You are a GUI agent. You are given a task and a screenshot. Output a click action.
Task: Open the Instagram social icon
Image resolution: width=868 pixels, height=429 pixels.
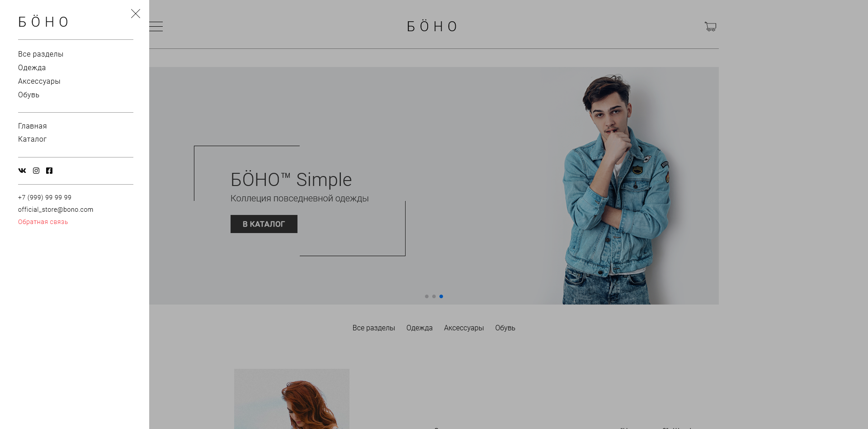point(36,171)
